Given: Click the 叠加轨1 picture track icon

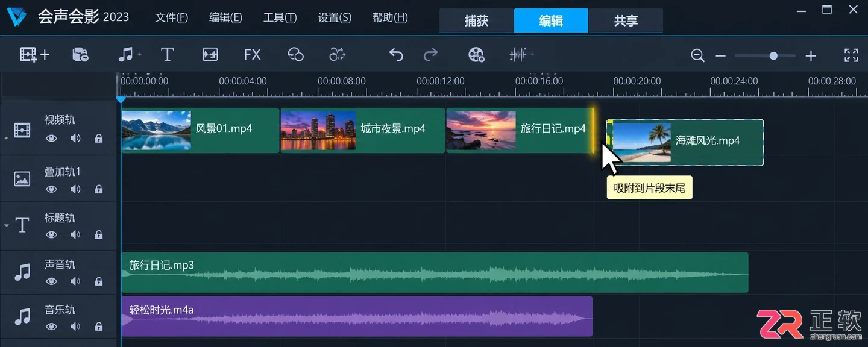Looking at the screenshot, I should [x=22, y=179].
